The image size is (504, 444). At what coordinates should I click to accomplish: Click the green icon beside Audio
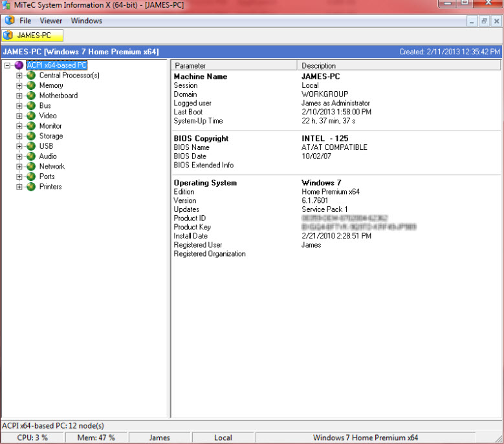tap(31, 156)
